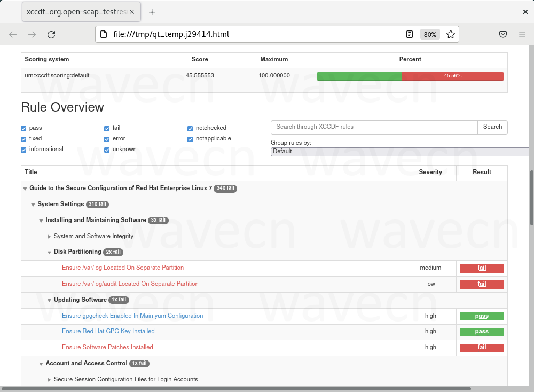This screenshot has width=534, height=392.
Task: Uncheck the error filter checkbox
Action: pos(107,138)
